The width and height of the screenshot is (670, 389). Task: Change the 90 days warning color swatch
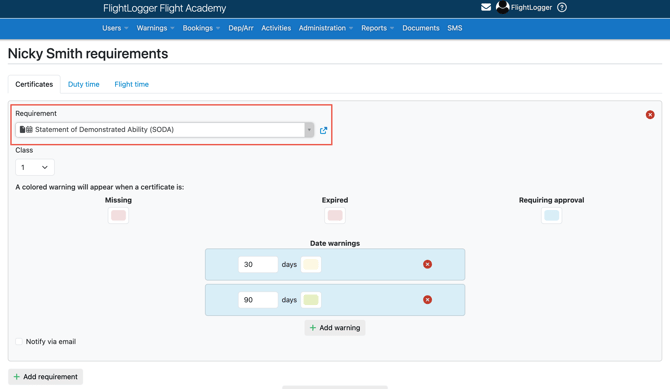311,300
